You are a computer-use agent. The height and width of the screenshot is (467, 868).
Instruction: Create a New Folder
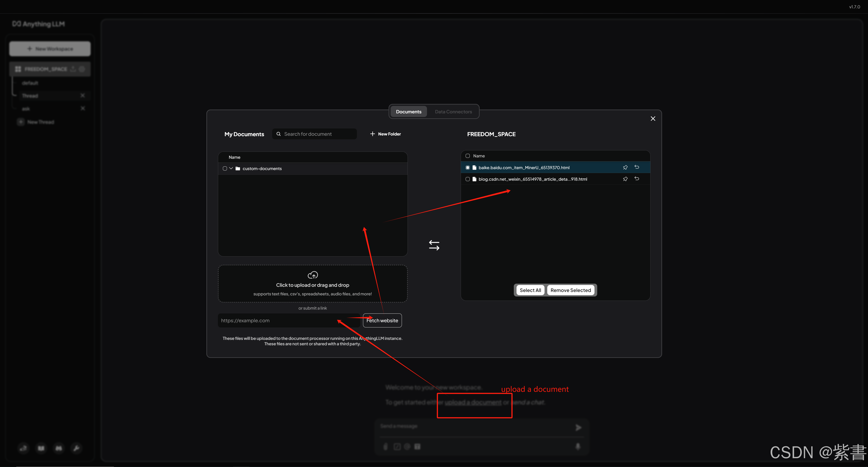tap(385, 134)
